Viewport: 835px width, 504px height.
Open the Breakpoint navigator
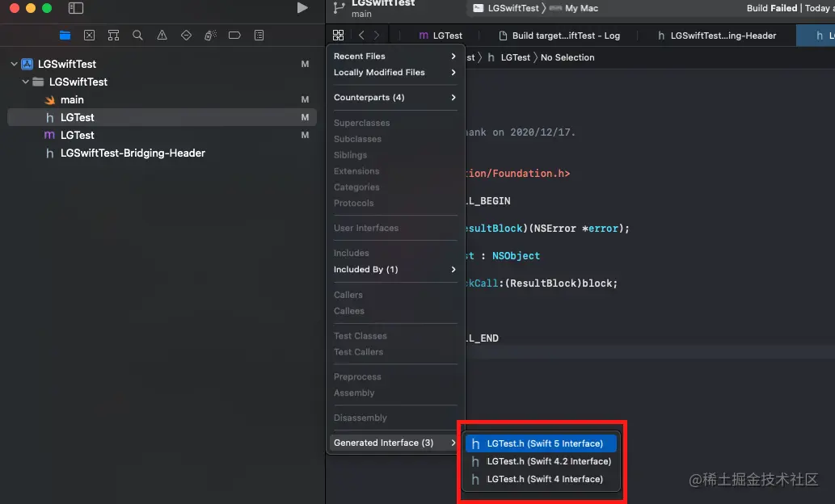pos(234,35)
